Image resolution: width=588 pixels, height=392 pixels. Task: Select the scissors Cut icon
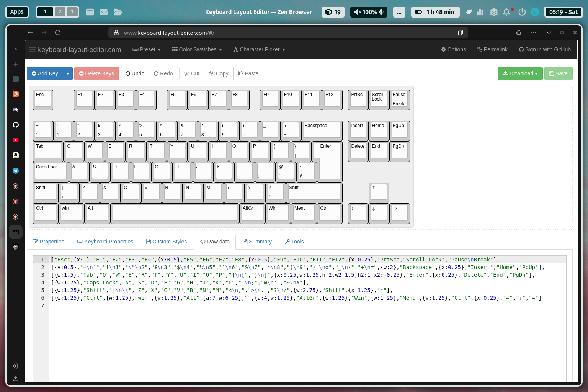point(187,73)
